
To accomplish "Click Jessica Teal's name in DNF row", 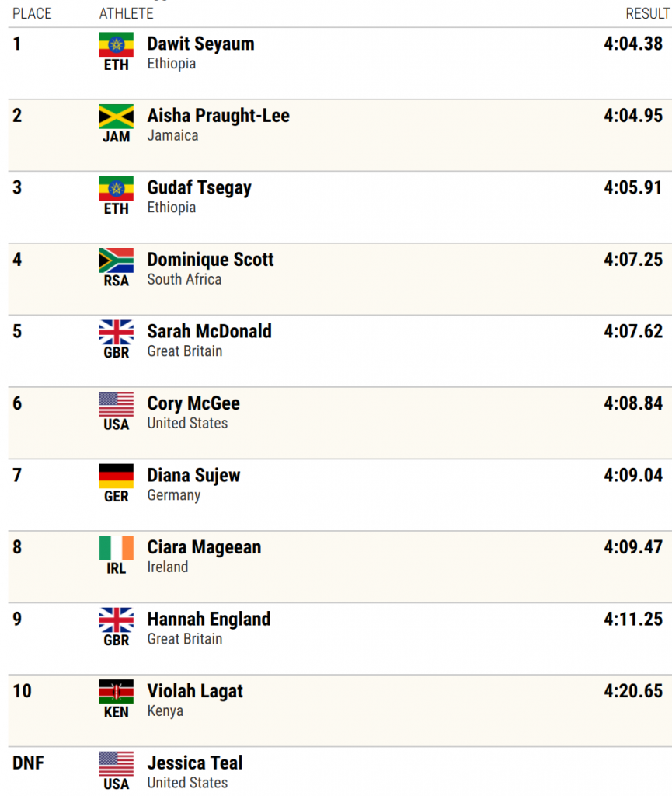I will tap(195, 763).
